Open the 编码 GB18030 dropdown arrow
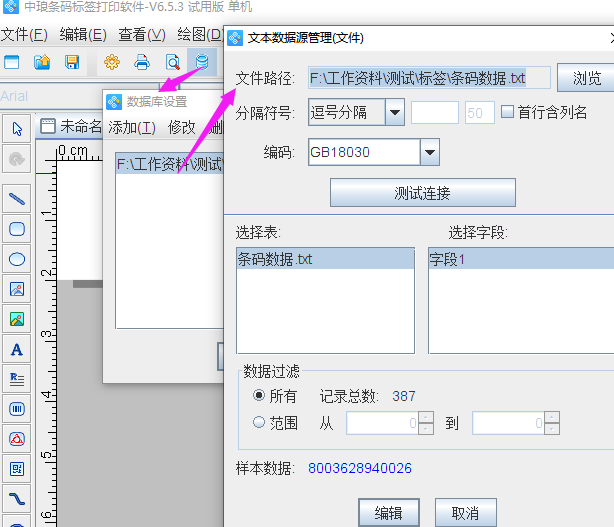This screenshot has width=614, height=527. pos(430,152)
